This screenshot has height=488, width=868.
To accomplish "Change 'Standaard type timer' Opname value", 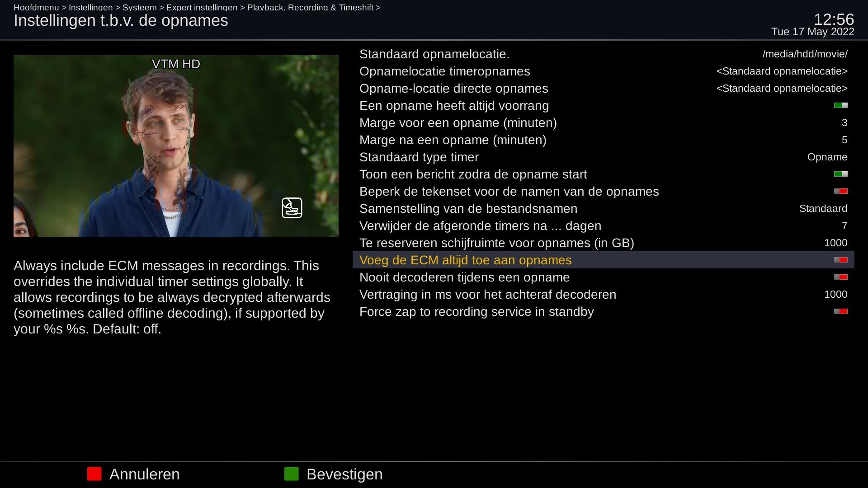I will tap(827, 157).
